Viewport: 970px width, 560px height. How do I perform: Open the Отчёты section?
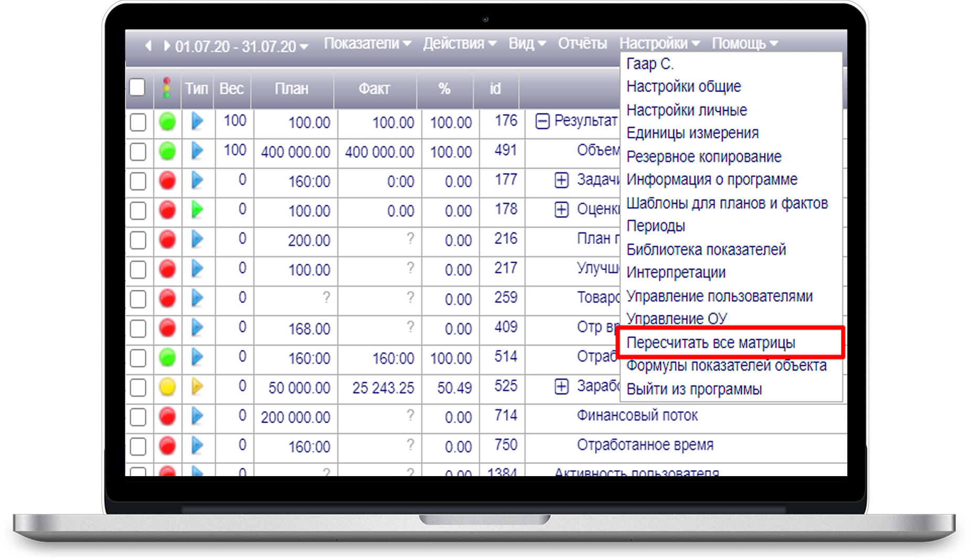(x=582, y=44)
